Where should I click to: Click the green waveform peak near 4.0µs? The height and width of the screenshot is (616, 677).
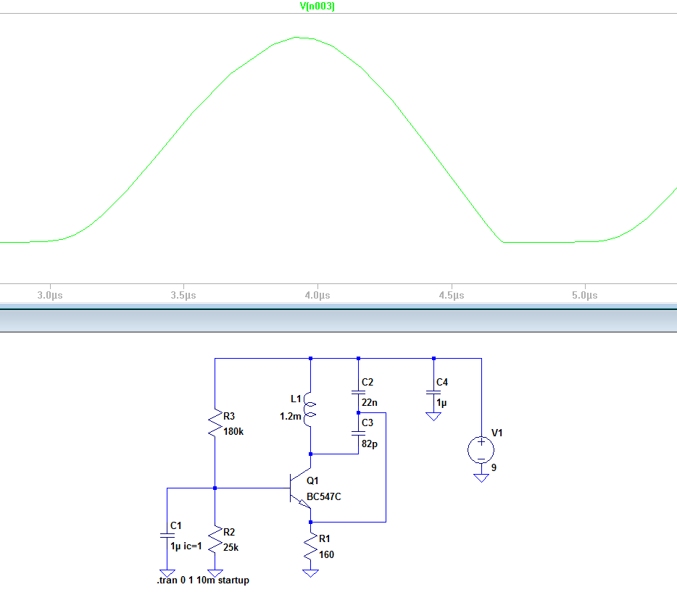298,38
